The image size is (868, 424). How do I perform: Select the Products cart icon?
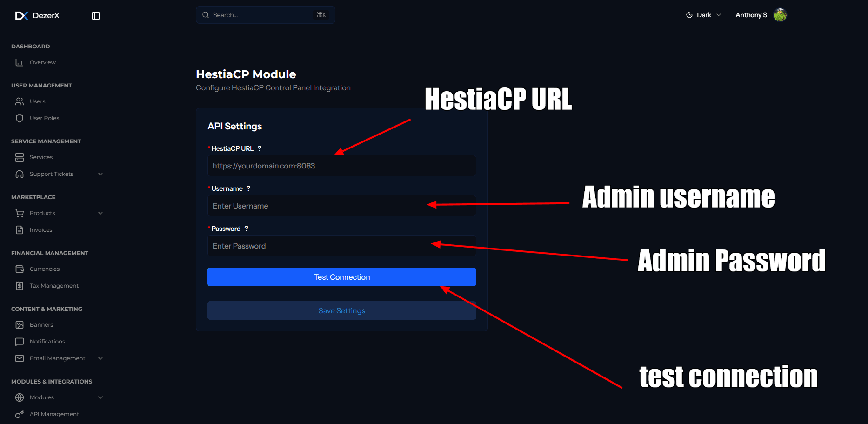(x=20, y=213)
